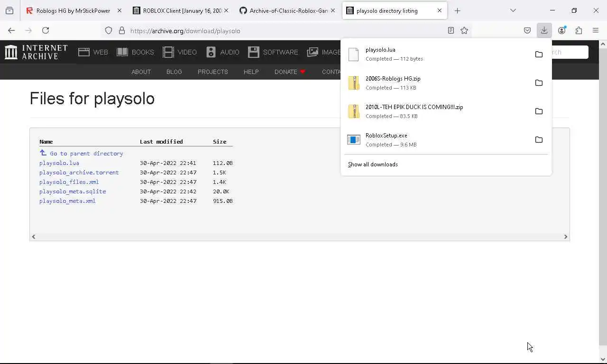This screenshot has height=364, width=607.
Task: Open the BOOKS section
Action: tap(135, 52)
